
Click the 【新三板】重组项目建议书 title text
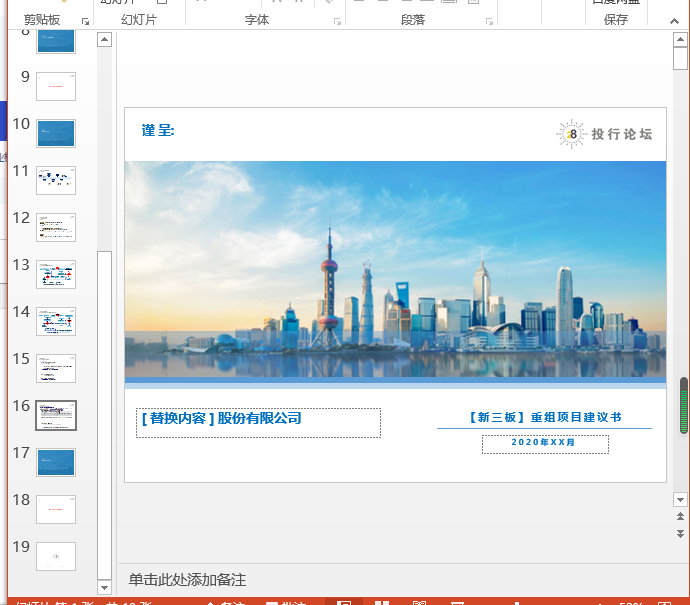pyautogui.click(x=545, y=417)
